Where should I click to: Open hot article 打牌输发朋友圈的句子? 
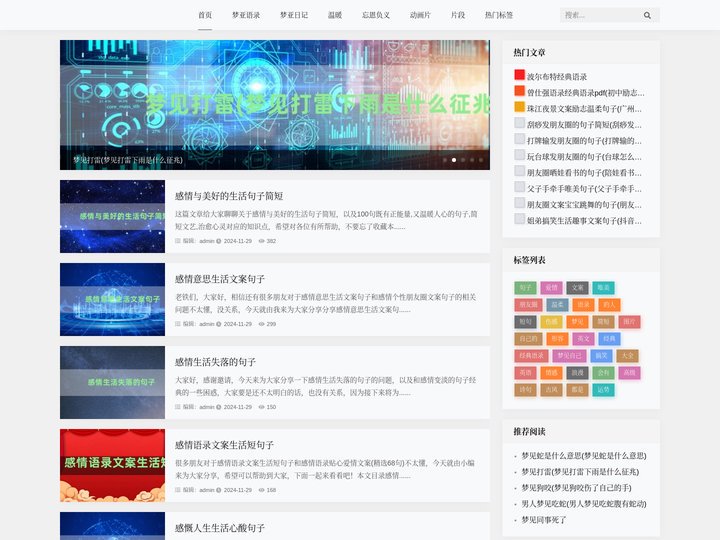pos(584,141)
